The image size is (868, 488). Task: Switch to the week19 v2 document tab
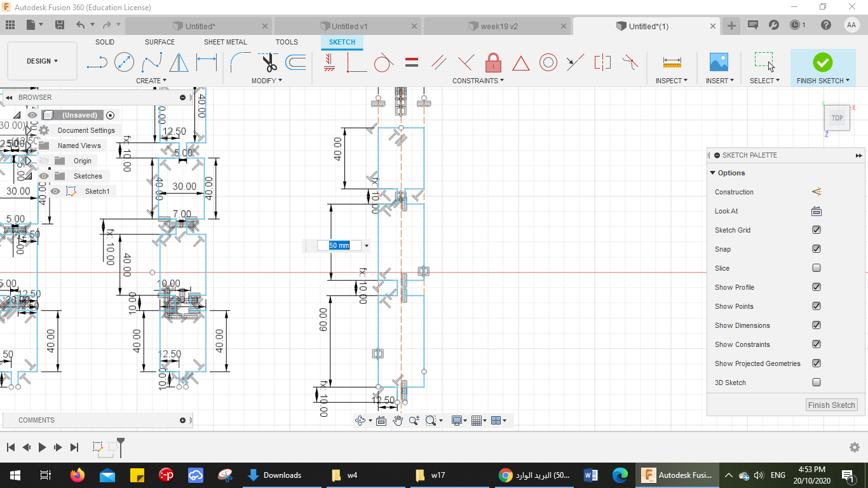pos(498,26)
